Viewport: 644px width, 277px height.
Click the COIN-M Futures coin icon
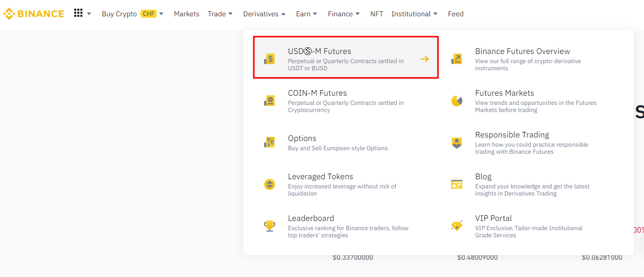pyautogui.click(x=270, y=101)
